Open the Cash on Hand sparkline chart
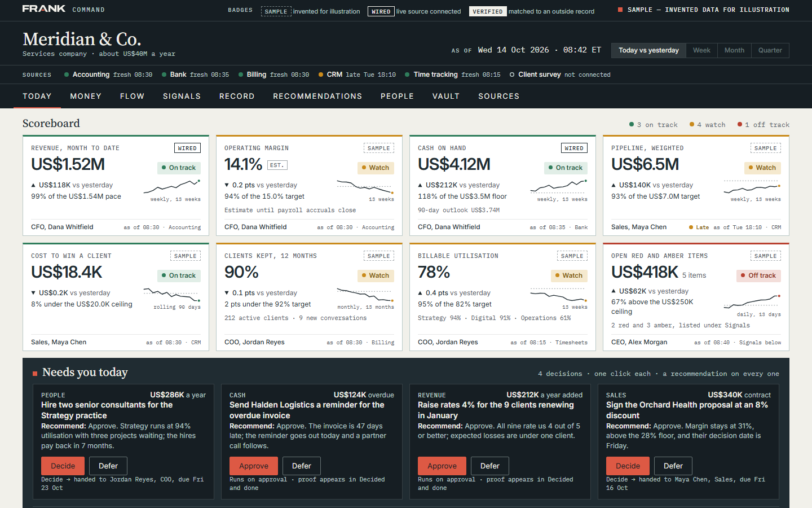 (x=559, y=186)
